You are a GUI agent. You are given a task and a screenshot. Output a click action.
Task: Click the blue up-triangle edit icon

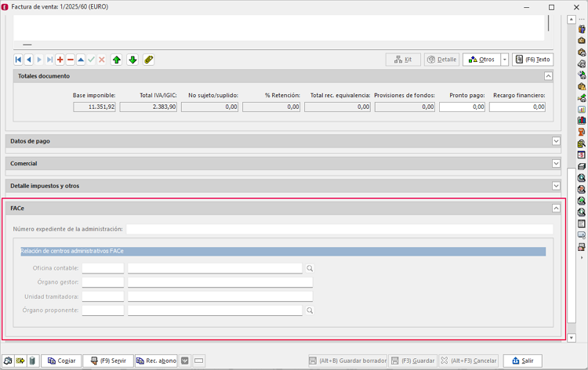81,60
